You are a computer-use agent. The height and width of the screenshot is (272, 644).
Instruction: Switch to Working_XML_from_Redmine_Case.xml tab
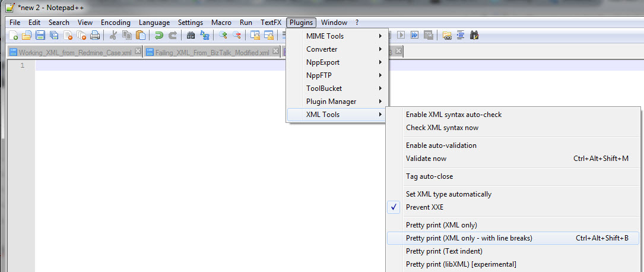click(x=75, y=52)
